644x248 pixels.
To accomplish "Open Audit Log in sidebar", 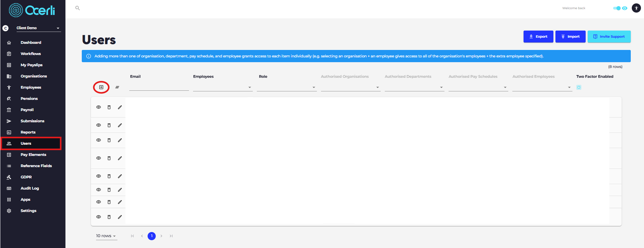I will (x=30, y=188).
